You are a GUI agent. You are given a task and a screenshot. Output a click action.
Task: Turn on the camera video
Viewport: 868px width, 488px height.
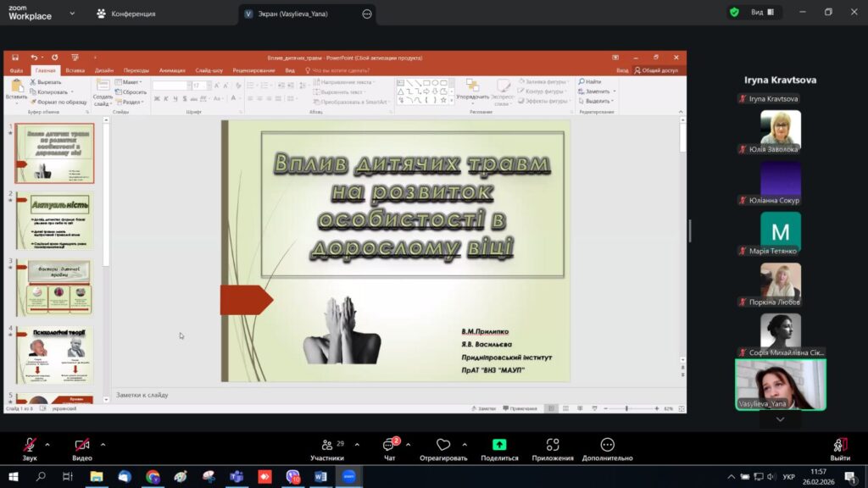click(82, 445)
